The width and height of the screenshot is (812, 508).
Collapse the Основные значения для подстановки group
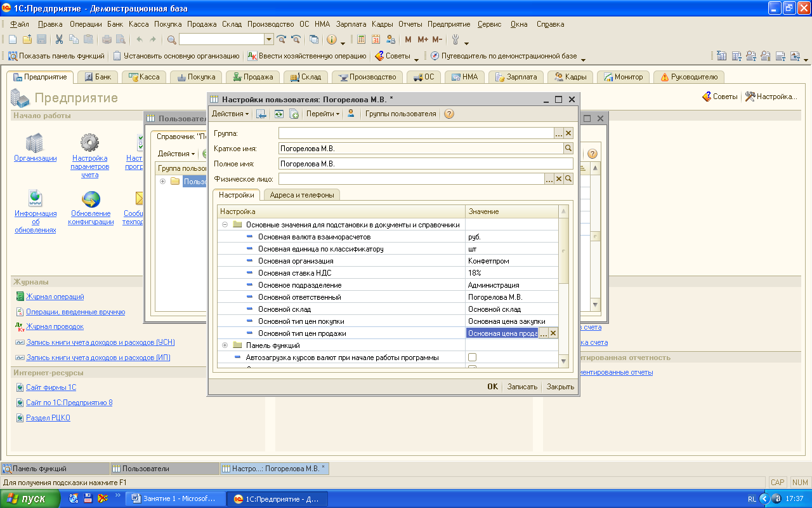pos(225,224)
